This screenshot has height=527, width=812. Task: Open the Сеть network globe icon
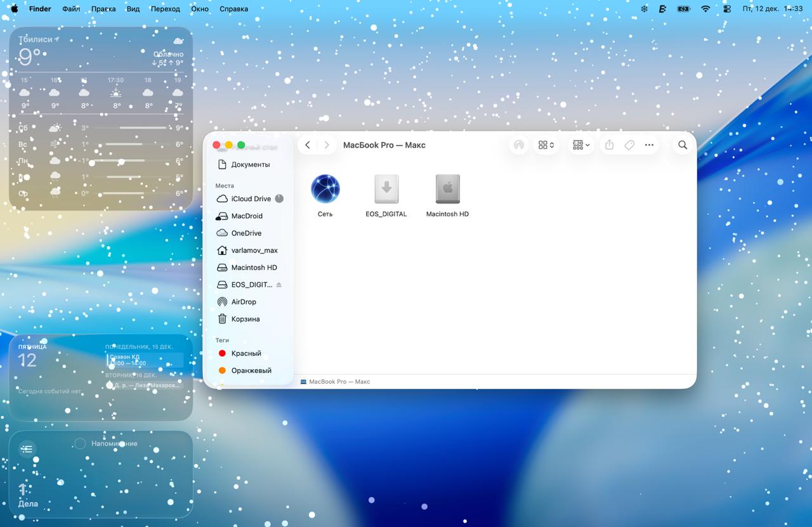[x=325, y=189]
